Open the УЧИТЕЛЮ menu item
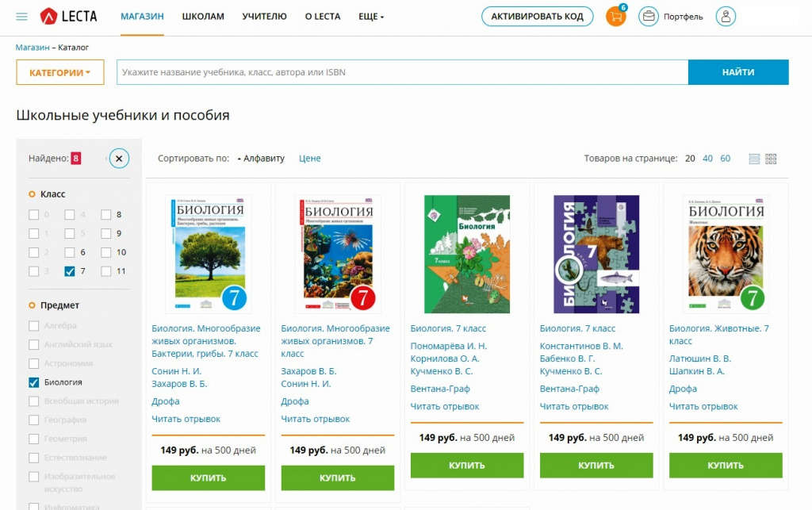Screen dimensions: 812x510 click(264, 17)
